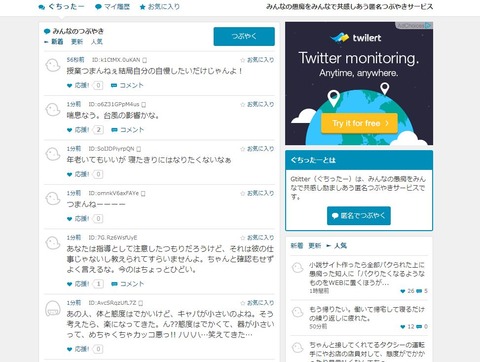
Task: Favorite the あなたは指導として post
Action: click(257, 238)
